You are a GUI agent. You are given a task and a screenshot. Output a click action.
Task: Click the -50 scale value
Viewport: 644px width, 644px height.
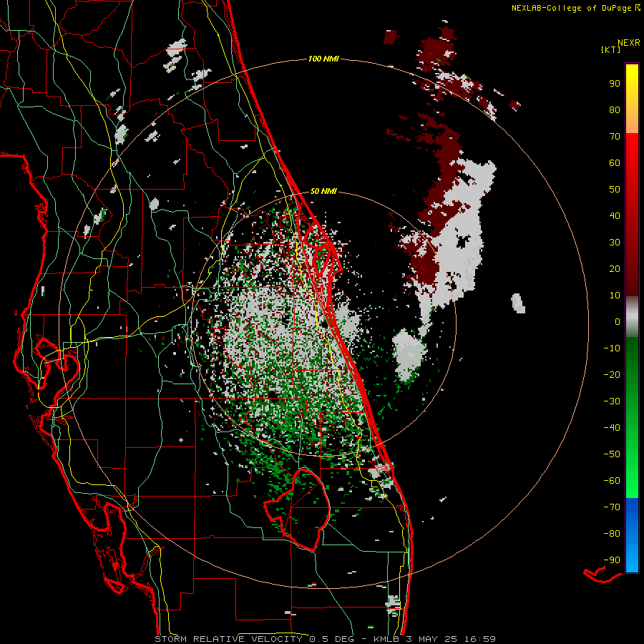click(x=612, y=454)
